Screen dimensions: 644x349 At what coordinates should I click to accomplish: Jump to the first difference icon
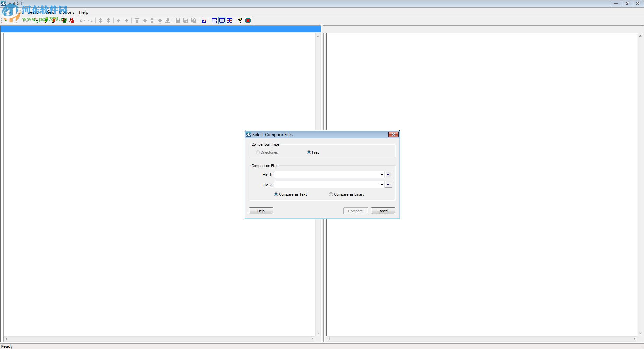(137, 21)
